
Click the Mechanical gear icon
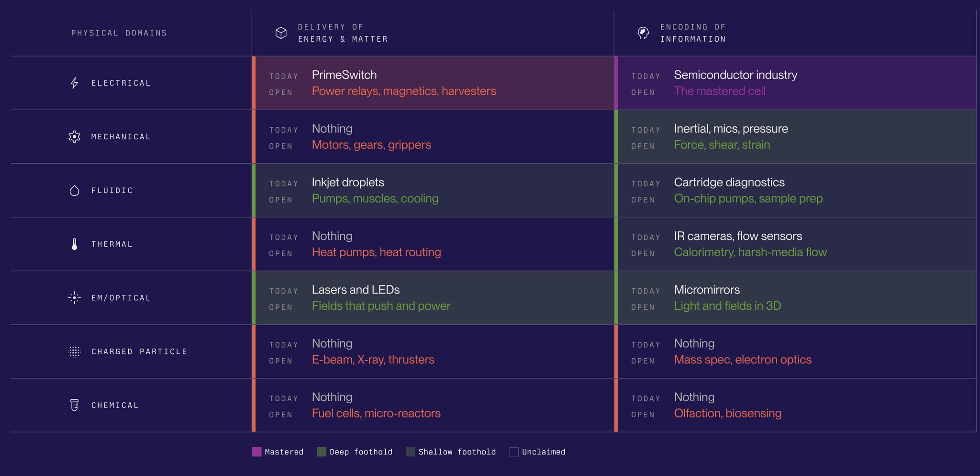pos(74,136)
